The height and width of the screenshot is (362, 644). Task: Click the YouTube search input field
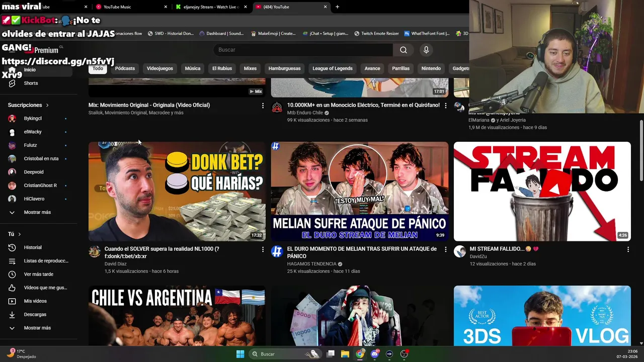tap(303, 50)
